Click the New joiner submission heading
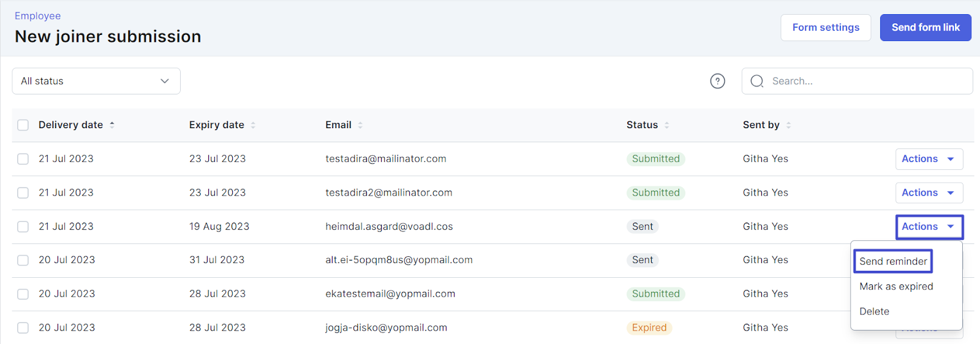Viewport: 980px width, 344px height. [108, 37]
